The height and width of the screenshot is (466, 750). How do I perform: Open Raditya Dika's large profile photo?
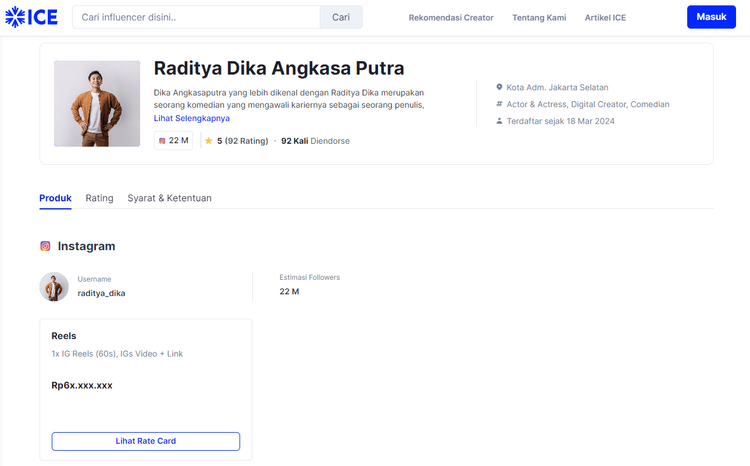point(97,104)
